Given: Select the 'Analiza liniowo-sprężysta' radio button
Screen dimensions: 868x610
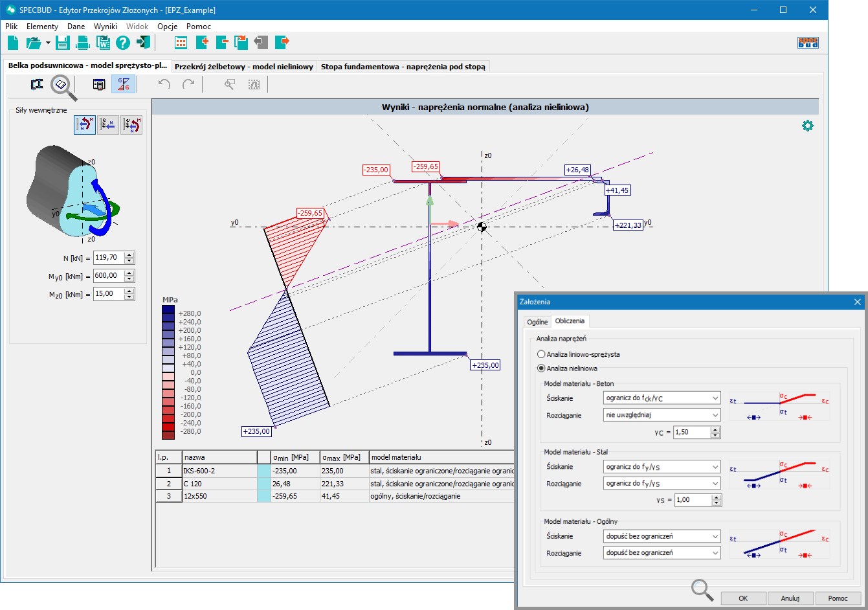Looking at the screenshot, I should (x=541, y=354).
